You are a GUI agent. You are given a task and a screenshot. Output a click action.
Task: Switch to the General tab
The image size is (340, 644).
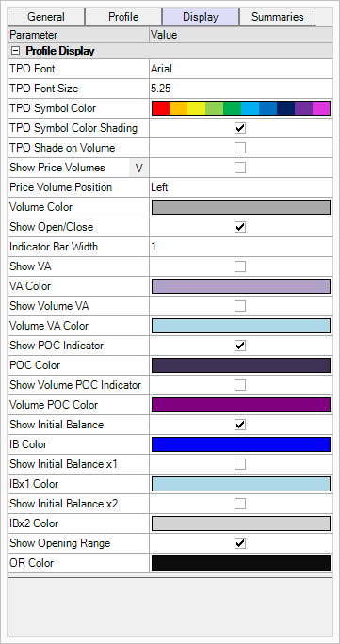click(x=46, y=17)
